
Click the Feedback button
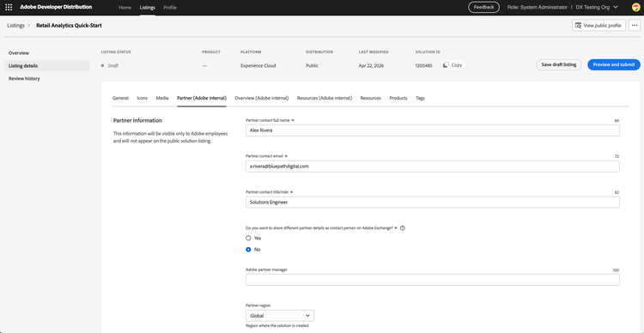pos(483,8)
